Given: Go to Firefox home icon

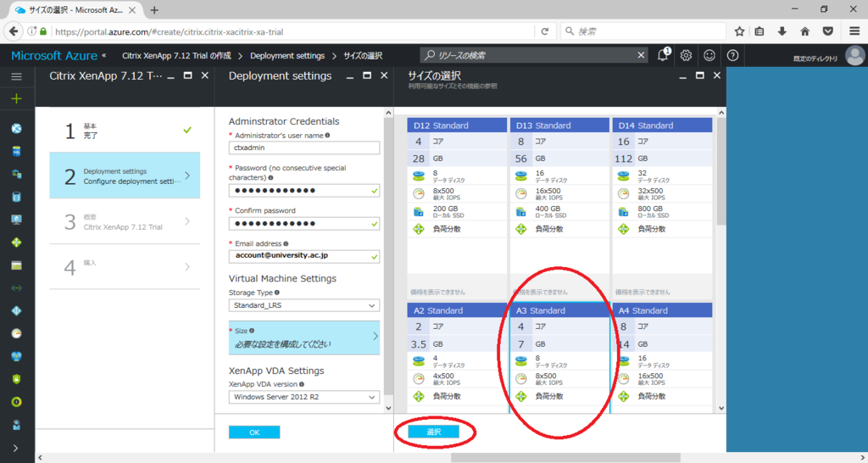Looking at the screenshot, I should pos(805,31).
